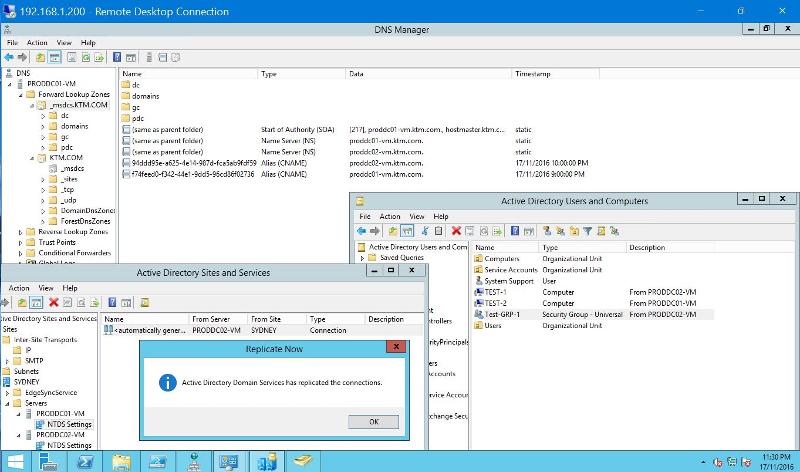Click the Windows Start button
Viewport: 800px width, 472px height.
tap(15, 462)
